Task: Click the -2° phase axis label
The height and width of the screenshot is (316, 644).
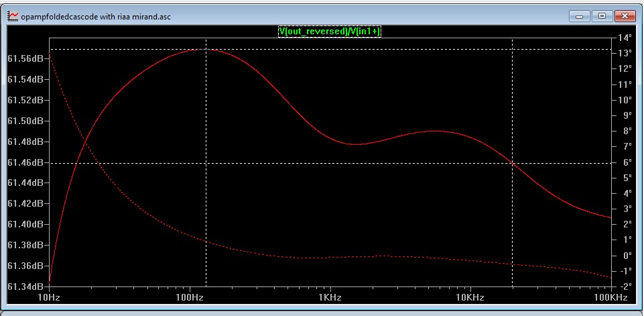Action: pos(625,286)
